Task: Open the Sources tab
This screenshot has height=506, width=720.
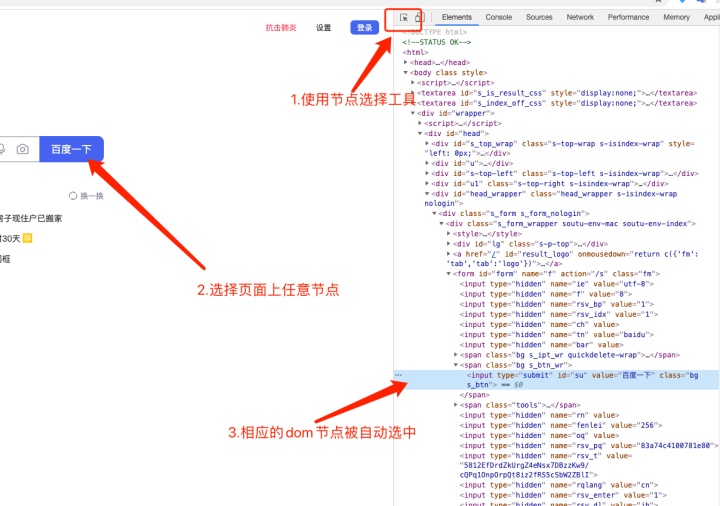Action: tap(539, 17)
